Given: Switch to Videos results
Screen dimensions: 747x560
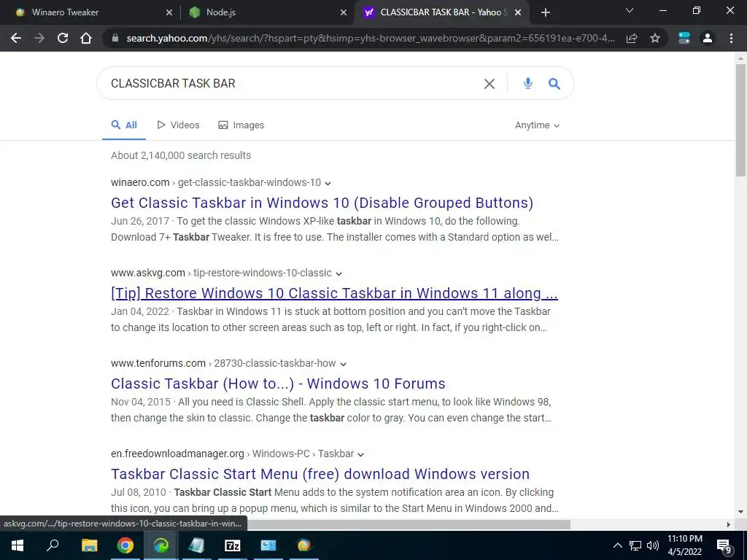Looking at the screenshot, I should click(x=178, y=125).
